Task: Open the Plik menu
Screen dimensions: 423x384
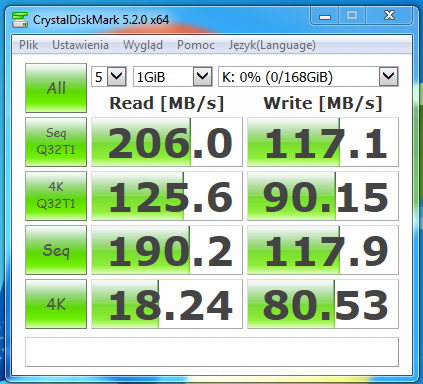Action: [28, 45]
